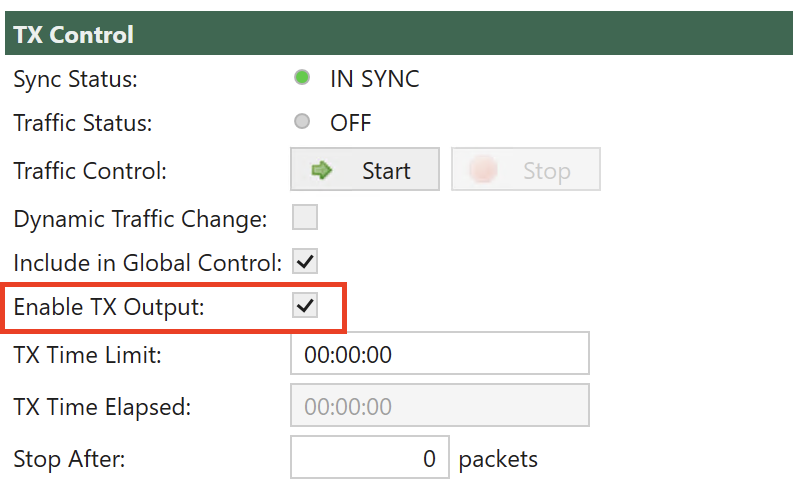
Task: Click the Stop After packets field
Action: [x=370, y=458]
